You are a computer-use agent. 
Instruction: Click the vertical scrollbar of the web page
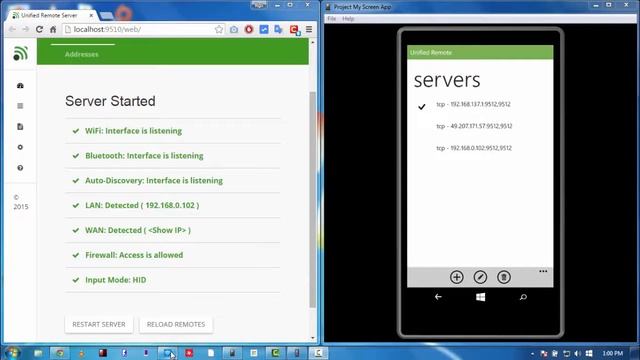[313, 199]
